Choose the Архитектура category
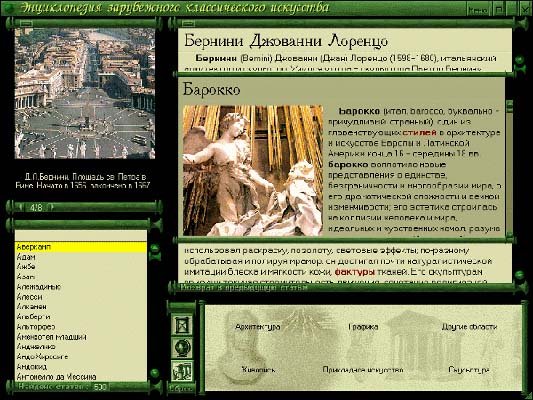Viewport: 533px width, 400px height. 258,327
